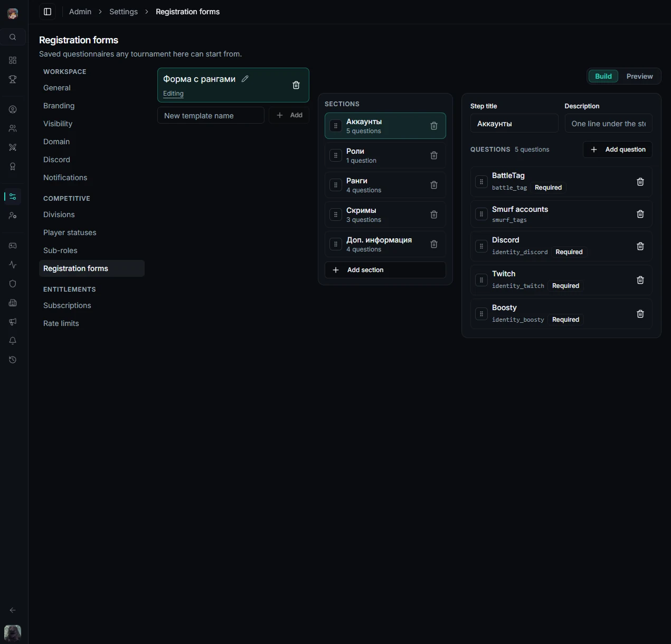Image resolution: width=671 pixels, height=644 pixels.
Task: Collapse sidebar with the back arrow icon
Action: [x=13, y=610]
